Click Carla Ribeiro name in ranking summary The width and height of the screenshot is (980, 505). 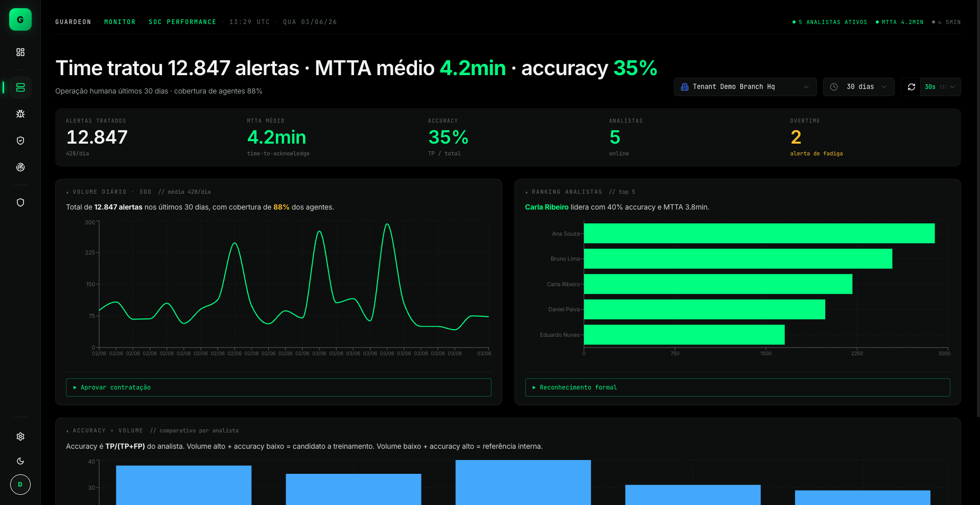tap(547, 207)
